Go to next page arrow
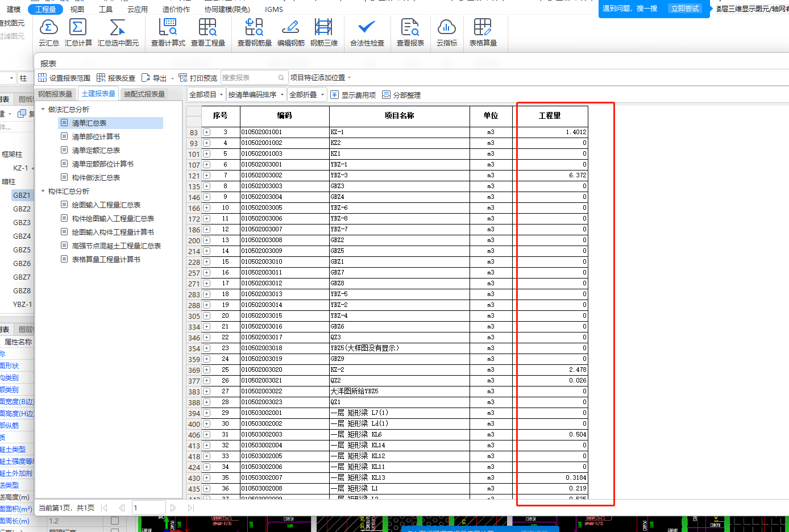Image resolution: width=789 pixels, height=532 pixels. tap(173, 508)
